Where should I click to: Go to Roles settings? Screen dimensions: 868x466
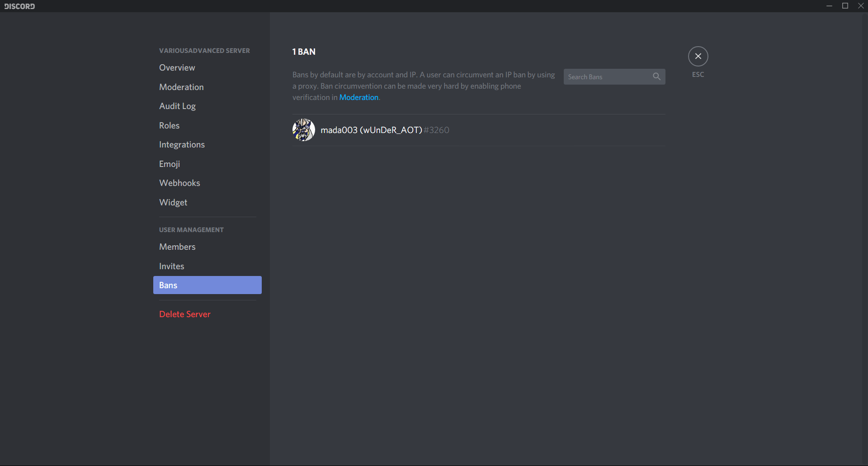pos(208,125)
